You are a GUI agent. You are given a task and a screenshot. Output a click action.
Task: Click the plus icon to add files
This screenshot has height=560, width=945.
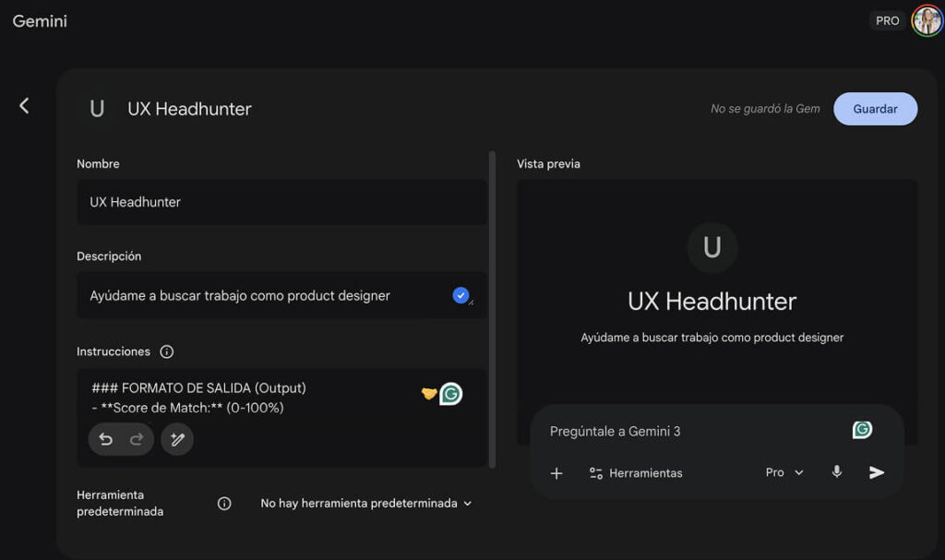pyautogui.click(x=556, y=473)
